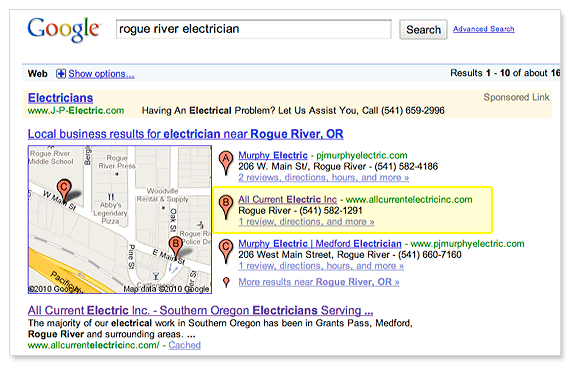Open the Advanced Search link
The height and width of the screenshot is (365, 570).
(x=483, y=29)
